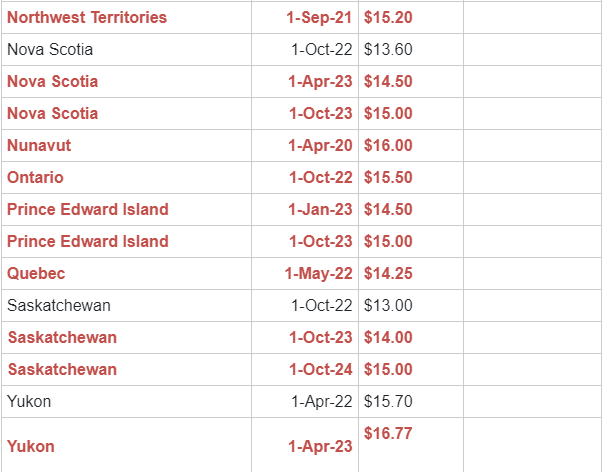Click the $15.50 wage cell
Image resolution: width=606 pixels, height=472 pixels.
pyautogui.click(x=389, y=178)
